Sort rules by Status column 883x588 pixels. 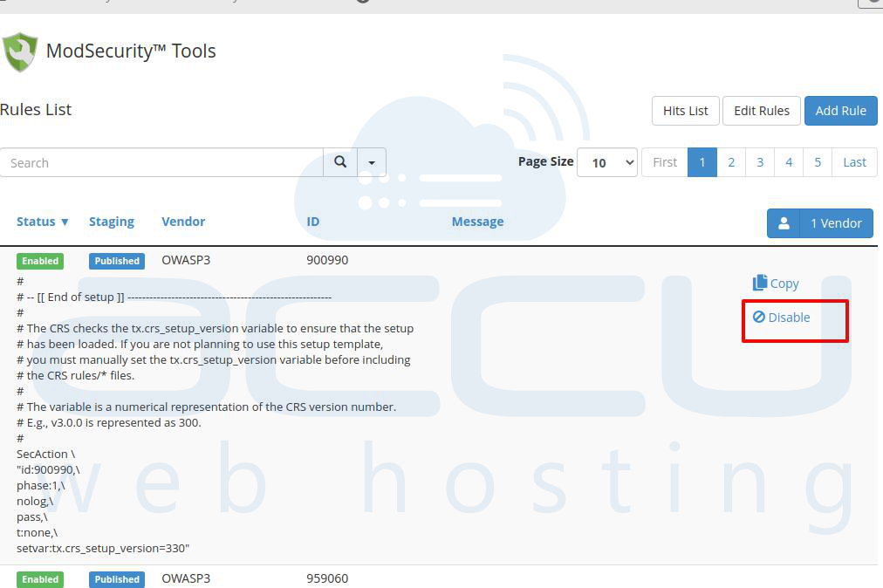point(42,222)
